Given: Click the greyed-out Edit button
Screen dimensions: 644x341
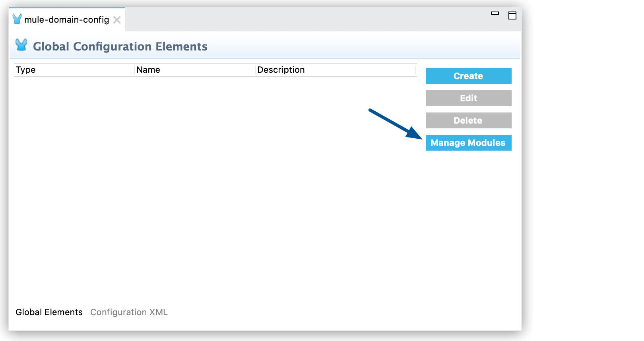Looking at the screenshot, I should (468, 98).
